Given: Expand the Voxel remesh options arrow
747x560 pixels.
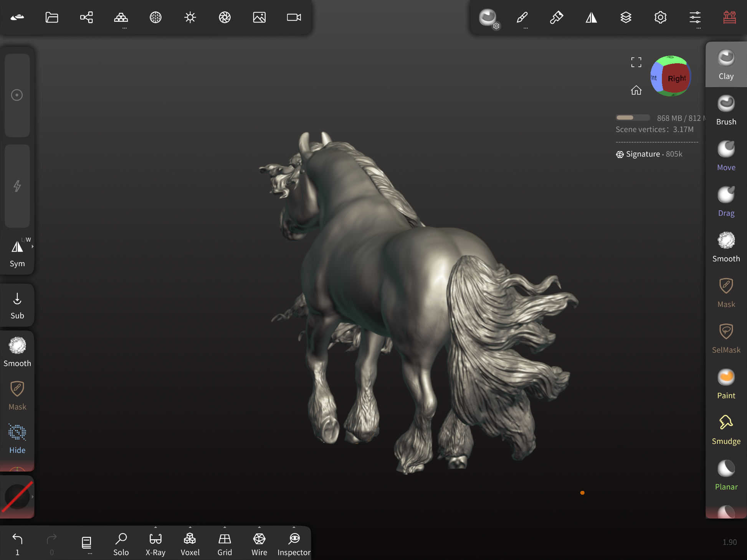Looking at the screenshot, I should pyautogui.click(x=190, y=527).
